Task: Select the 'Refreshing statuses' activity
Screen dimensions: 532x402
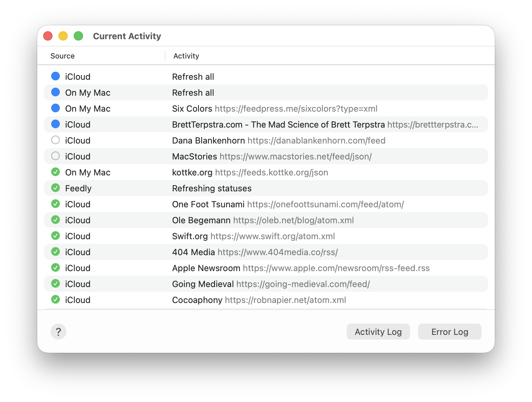Action: pyautogui.click(x=212, y=188)
